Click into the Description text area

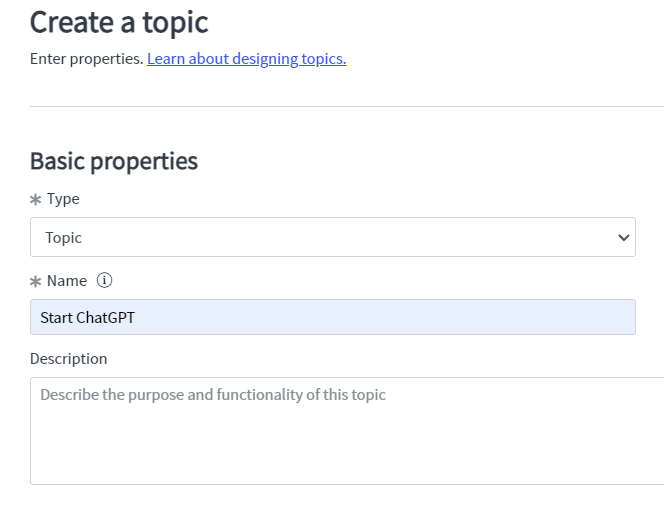pos(347,431)
